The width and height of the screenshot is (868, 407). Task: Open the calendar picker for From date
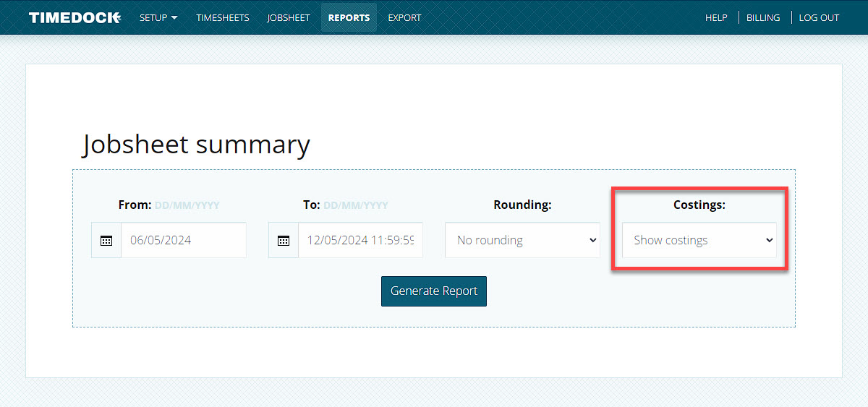[106, 241]
